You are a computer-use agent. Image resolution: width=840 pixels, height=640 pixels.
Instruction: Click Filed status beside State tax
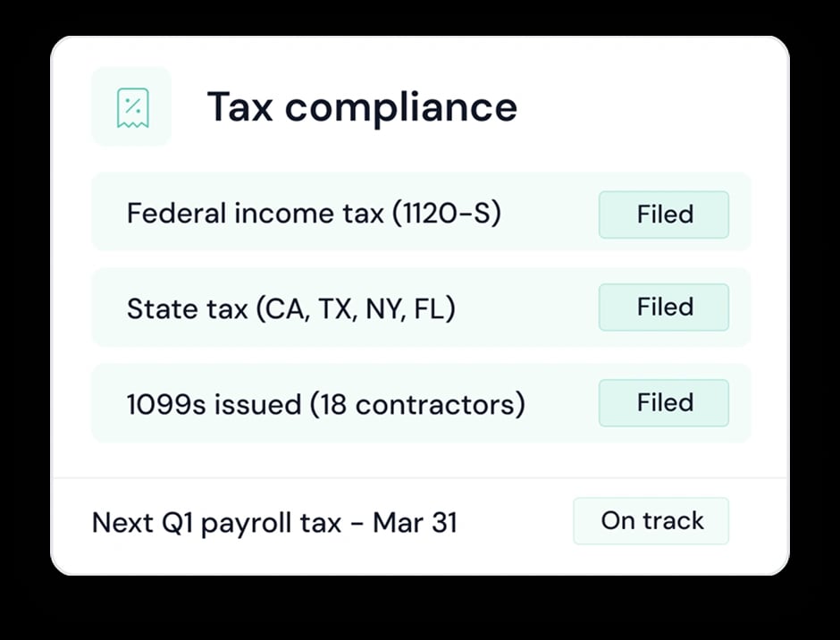coord(664,307)
